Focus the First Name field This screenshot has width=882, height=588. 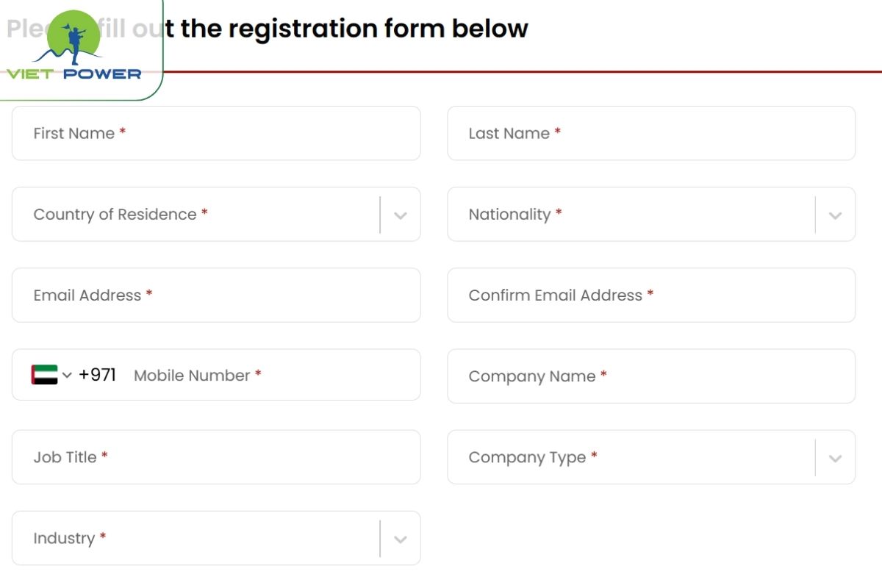pyautogui.click(x=216, y=133)
